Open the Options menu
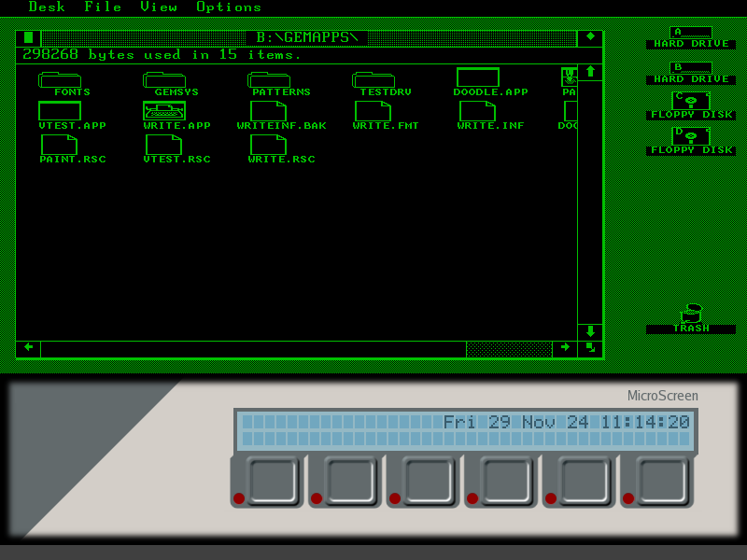This screenshot has width=747, height=560. (x=229, y=7)
